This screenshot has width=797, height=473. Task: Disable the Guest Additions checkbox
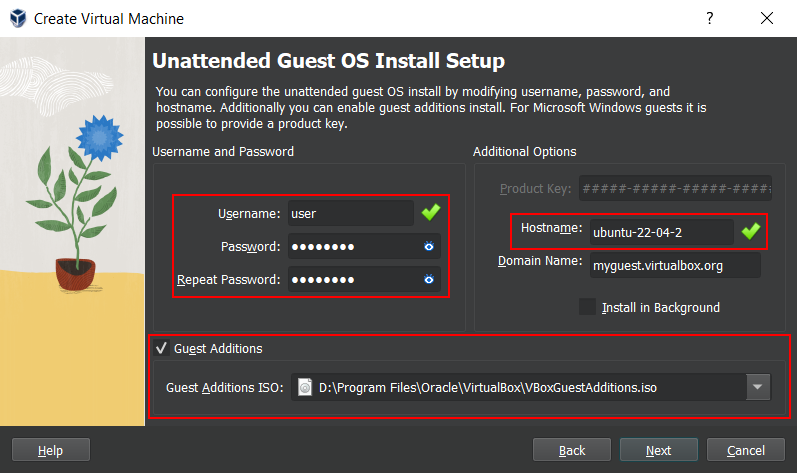pyautogui.click(x=161, y=348)
